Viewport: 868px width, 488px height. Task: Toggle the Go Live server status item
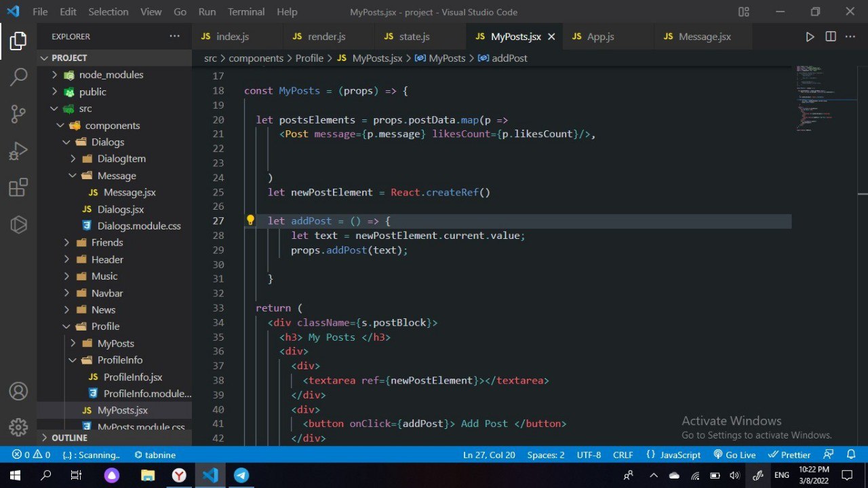coord(734,455)
